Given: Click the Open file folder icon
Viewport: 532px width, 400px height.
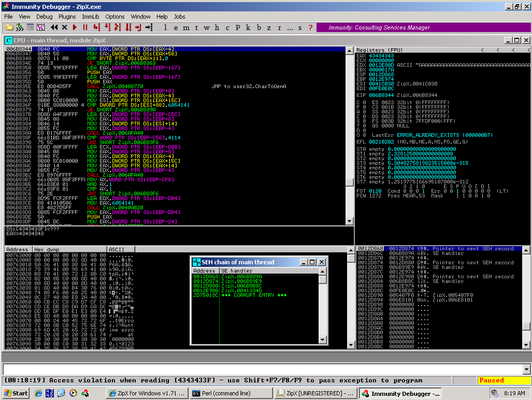Looking at the screenshot, I should pyautogui.click(x=9, y=27).
